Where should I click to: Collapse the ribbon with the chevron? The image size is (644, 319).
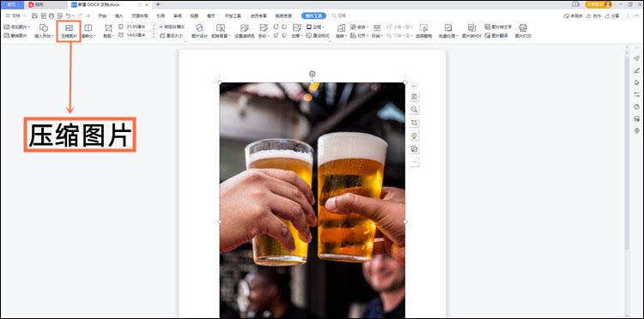click(636, 15)
